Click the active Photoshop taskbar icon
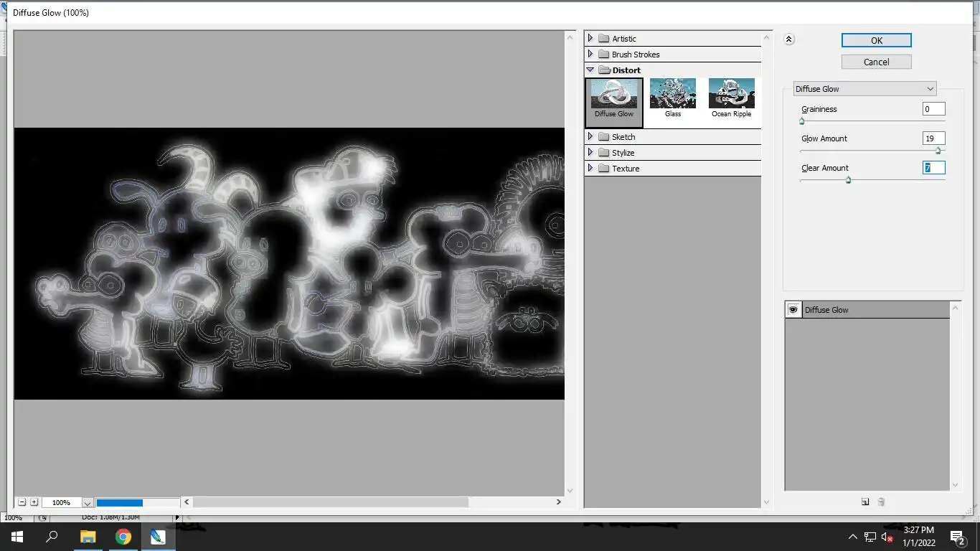The width and height of the screenshot is (980, 551). [158, 537]
